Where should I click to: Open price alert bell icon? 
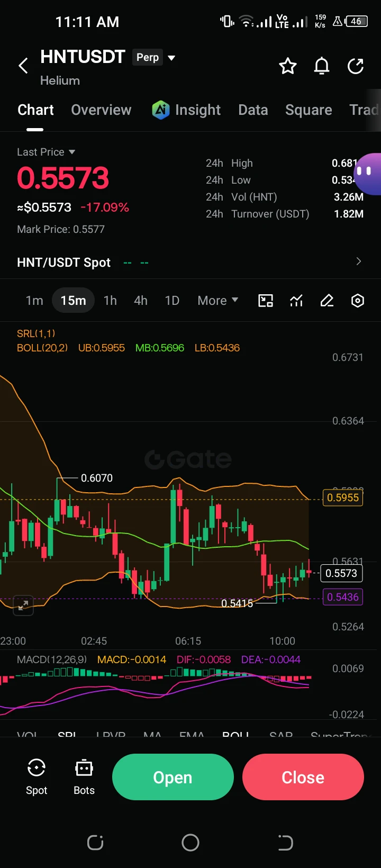[322, 66]
